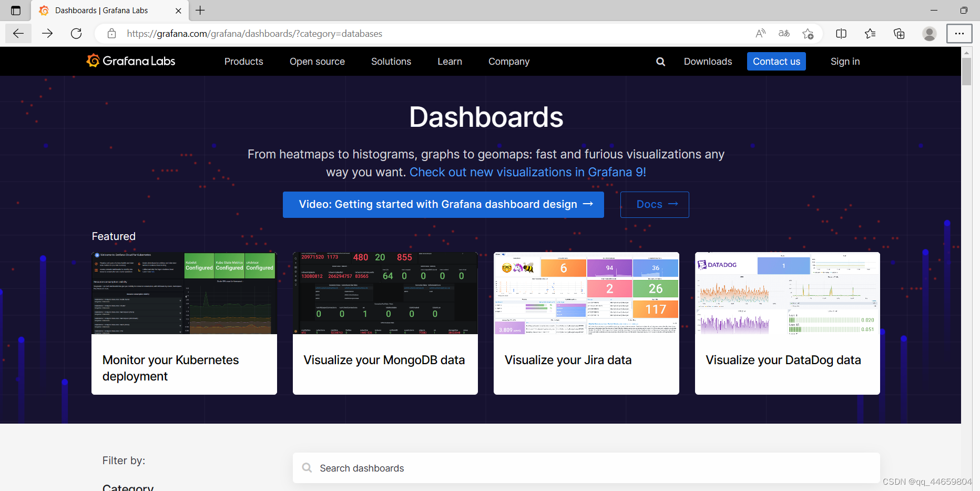
Task: Open the Jira dashboard thumbnail
Action: tap(586, 293)
